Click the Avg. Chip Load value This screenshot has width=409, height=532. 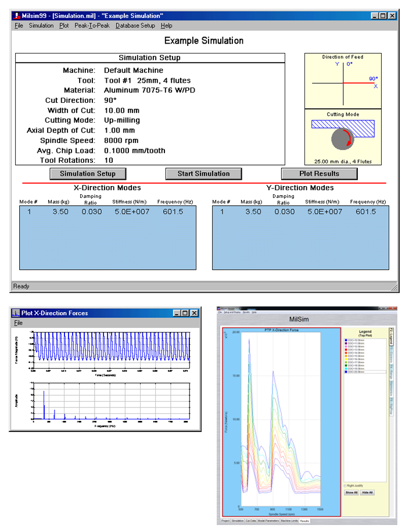(x=135, y=151)
